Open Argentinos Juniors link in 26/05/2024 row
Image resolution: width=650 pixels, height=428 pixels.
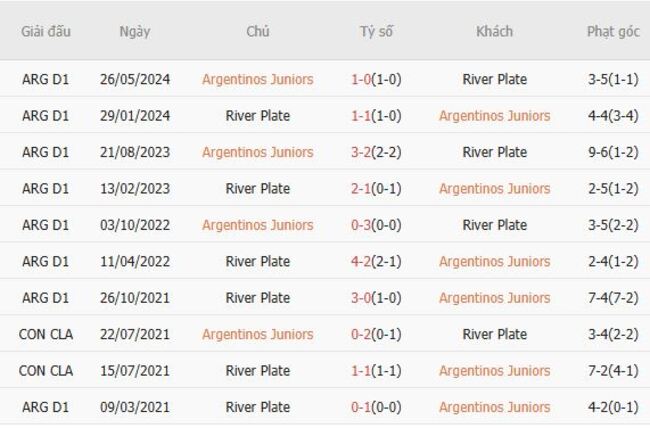coord(257,80)
